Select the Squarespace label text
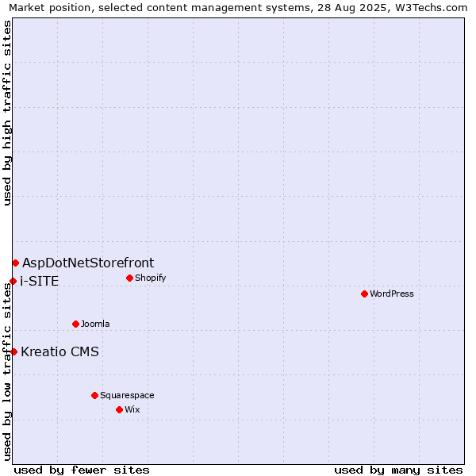476x476 pixels. coord(127,395)
